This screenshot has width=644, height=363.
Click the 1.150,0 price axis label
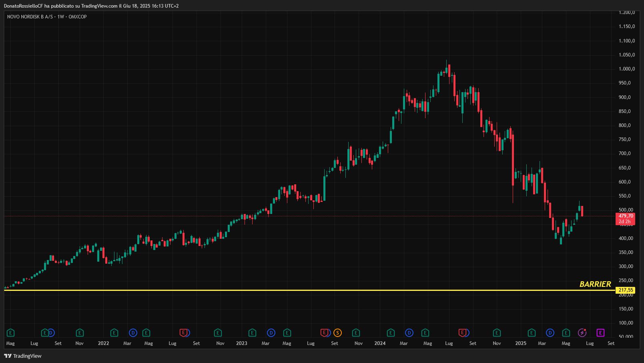coord(627,26)
